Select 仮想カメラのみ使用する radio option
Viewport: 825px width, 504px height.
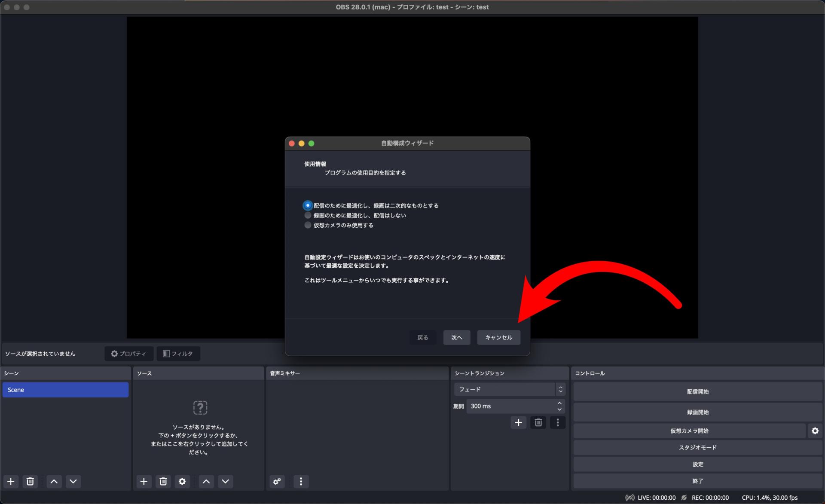[308, 225]
